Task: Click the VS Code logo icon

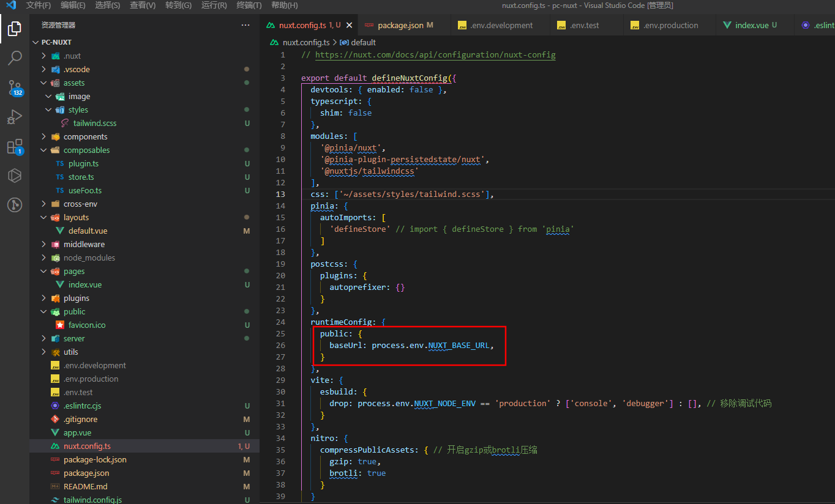Action: [10, 6]
